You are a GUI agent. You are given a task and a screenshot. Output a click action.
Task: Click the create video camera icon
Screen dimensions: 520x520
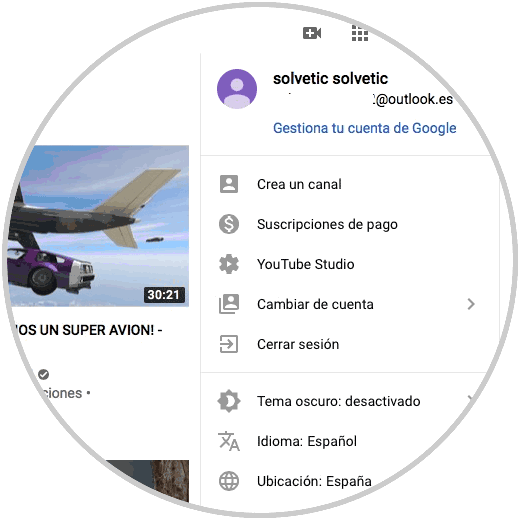(x=312, y=33)
